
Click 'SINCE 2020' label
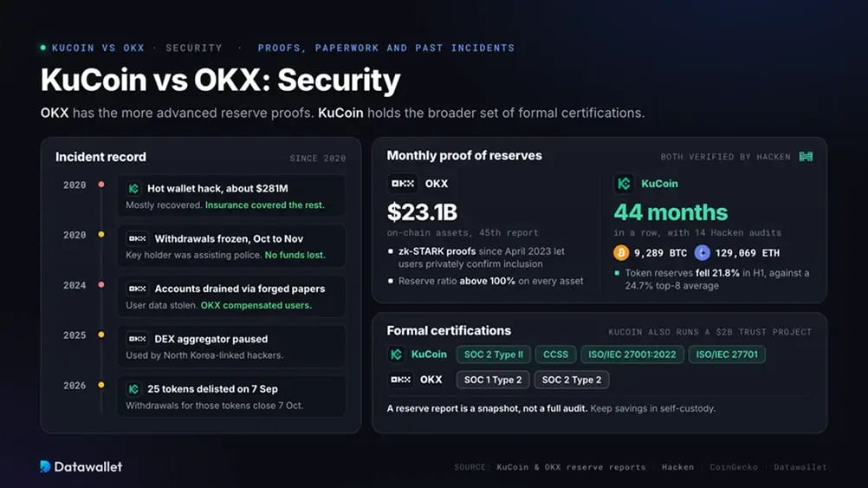point(318,159)
